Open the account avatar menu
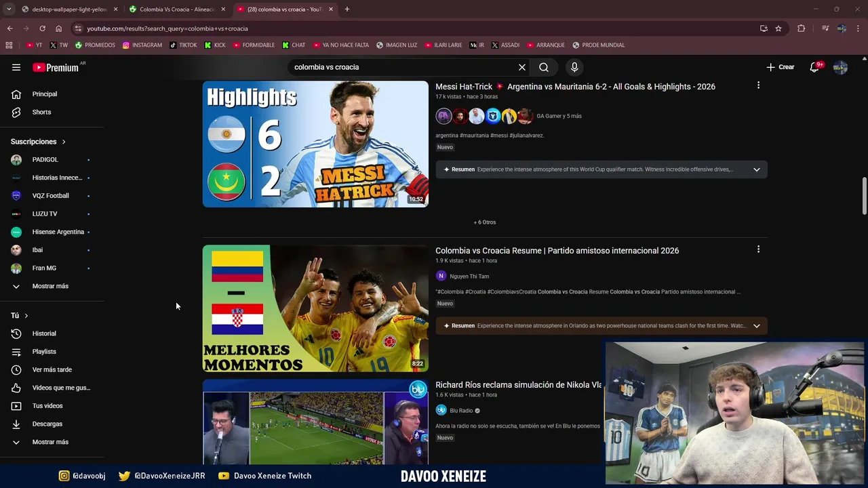This screenshot has width=868, height=488. [840, 67]
